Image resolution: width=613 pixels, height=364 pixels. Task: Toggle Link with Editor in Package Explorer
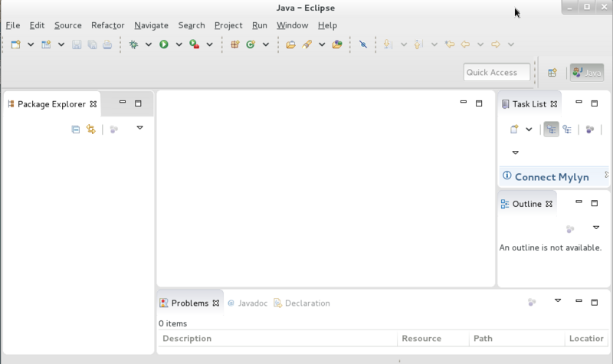click(91, 130)
